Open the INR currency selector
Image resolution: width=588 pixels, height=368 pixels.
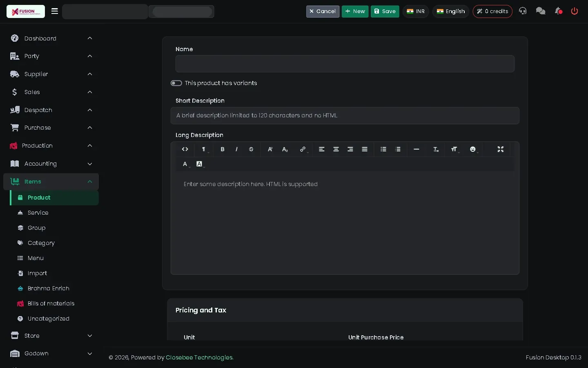pyautogui.click(x=416, y=11)
